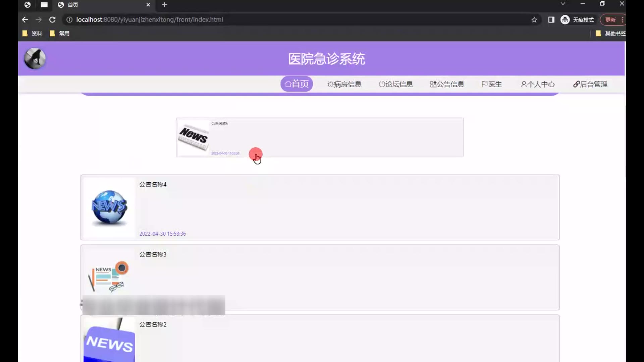Close the 首页 browser tab
Viewport: 644px width, 362px height.
148,5
